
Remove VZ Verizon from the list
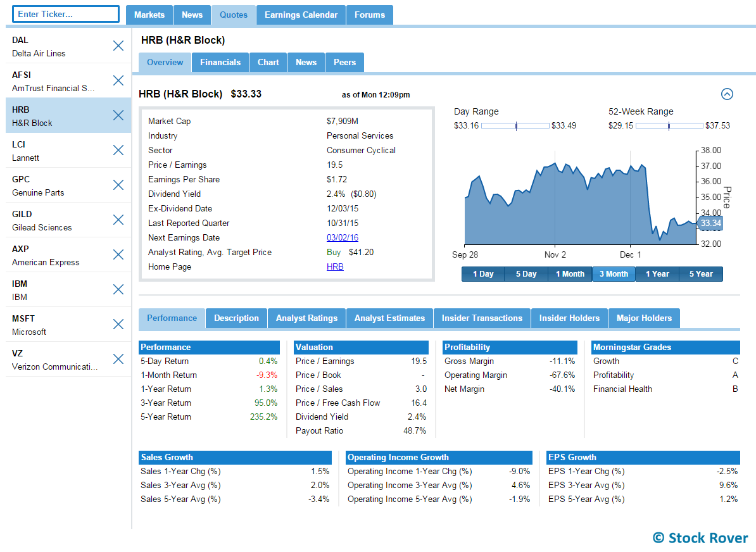click(118, 359)
